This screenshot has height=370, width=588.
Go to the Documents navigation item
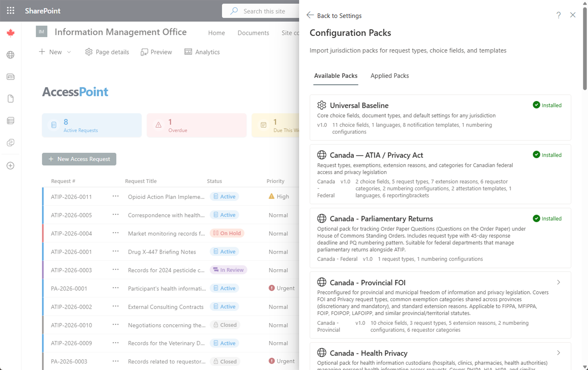tap(253, 33)
